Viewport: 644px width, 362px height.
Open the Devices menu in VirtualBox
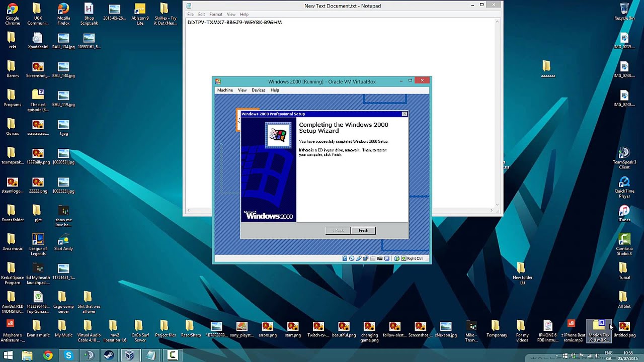pos(259,90)
